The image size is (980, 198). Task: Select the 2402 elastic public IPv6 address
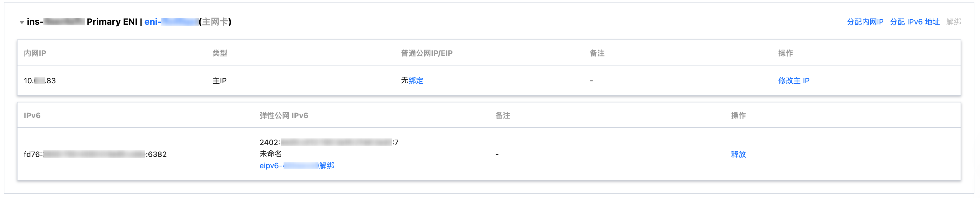[329, 143]
